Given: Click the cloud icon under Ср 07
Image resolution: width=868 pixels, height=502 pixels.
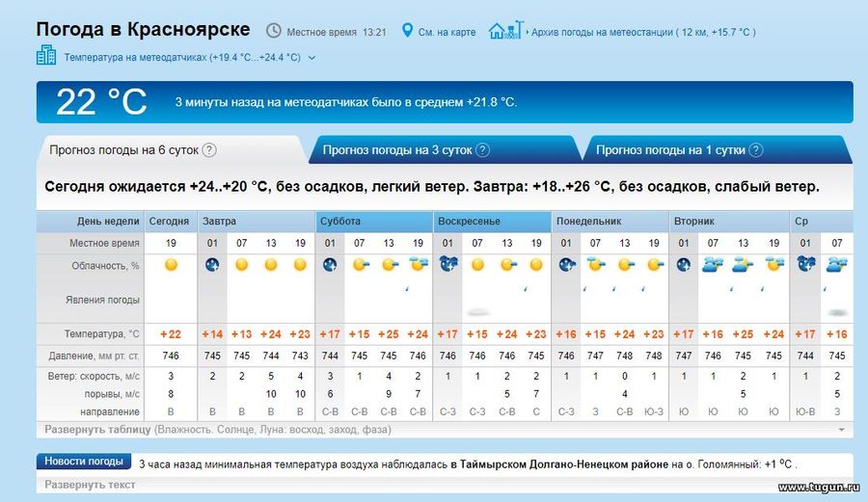Looking at the screenshot, I should [836, 265].
